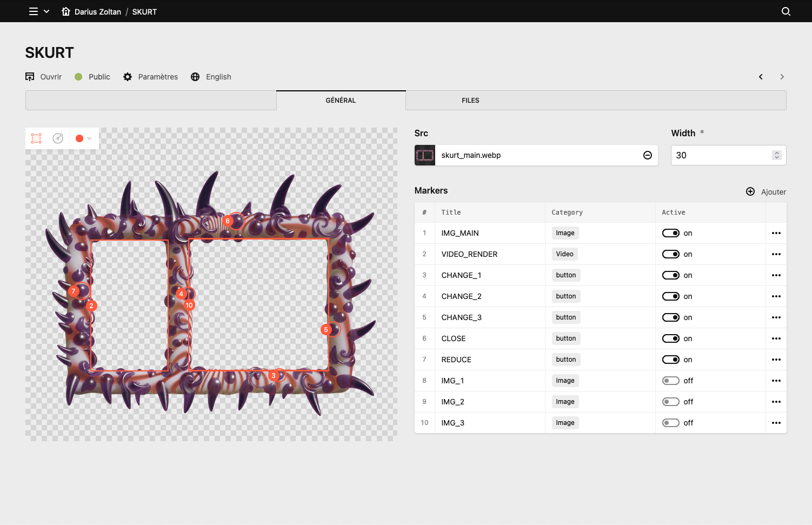The image size is (812, 525).
Task: Click the skurt_main.webp thumbnail
Action: (425, 155)
